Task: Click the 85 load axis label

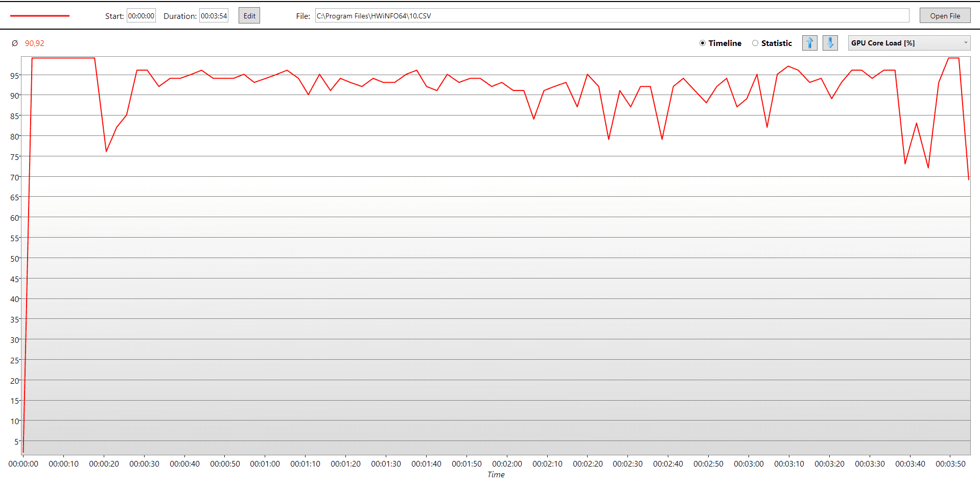Action: [15, 116]
